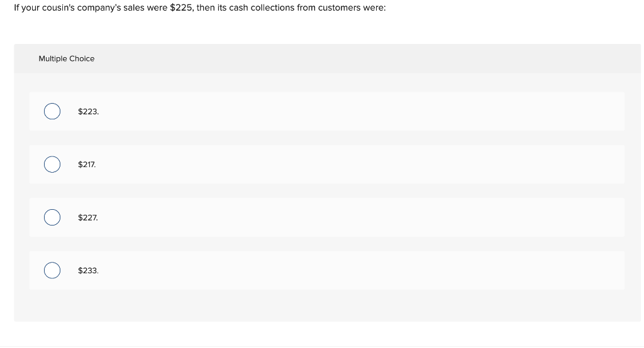Click blank area of the $233 answer row
This screenshot has height=348, width=644.
pyautogui.click(x=362, y=270)
